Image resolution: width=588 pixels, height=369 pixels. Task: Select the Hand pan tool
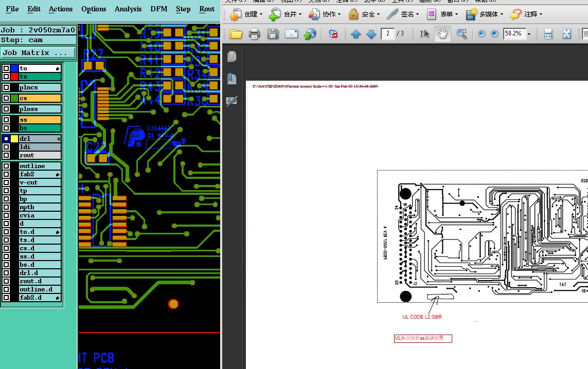[x=442, y=34]
